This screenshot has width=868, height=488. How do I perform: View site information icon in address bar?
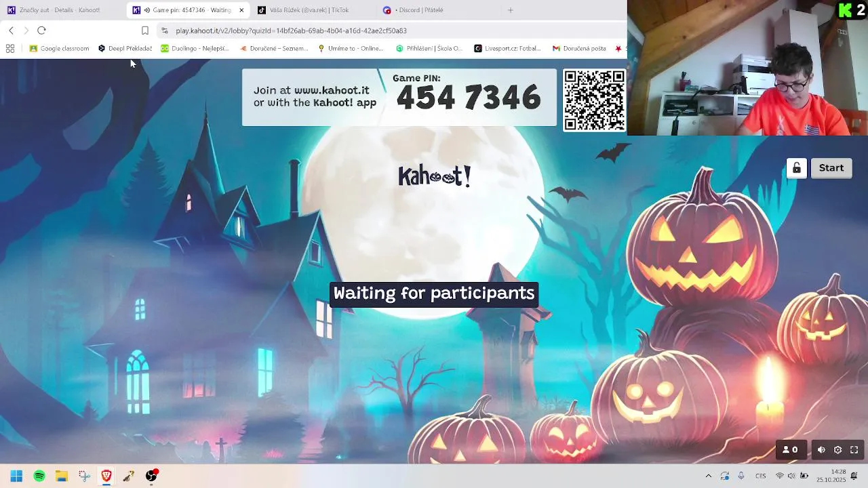coord(165,30)
